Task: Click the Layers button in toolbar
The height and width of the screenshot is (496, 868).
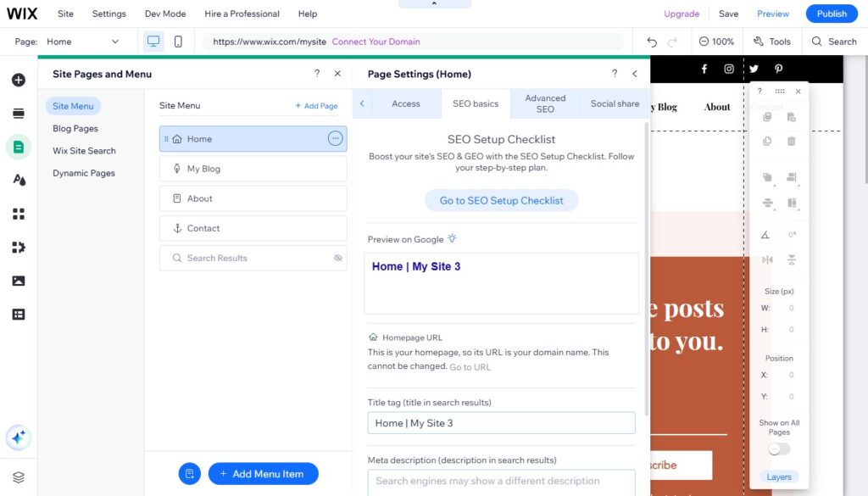Action: (779, 477)
